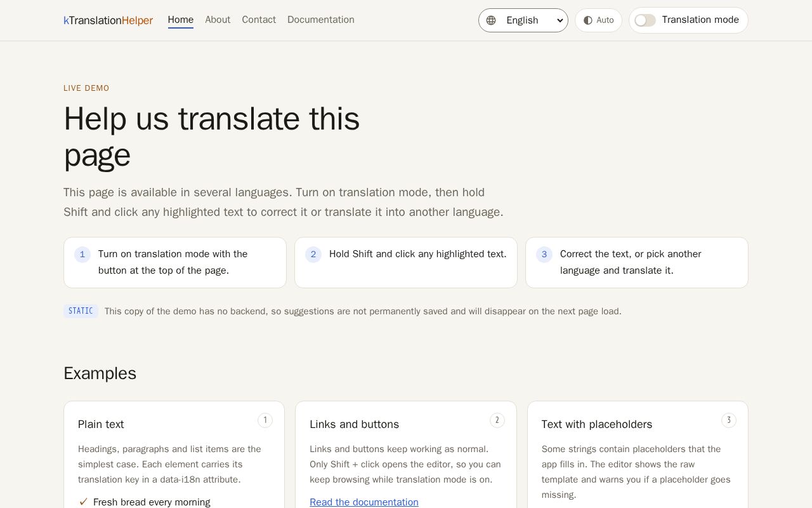Click "Hold Shift and click any highlighted text" step
The height and width of the screenshot is (508, 812).
418,254
